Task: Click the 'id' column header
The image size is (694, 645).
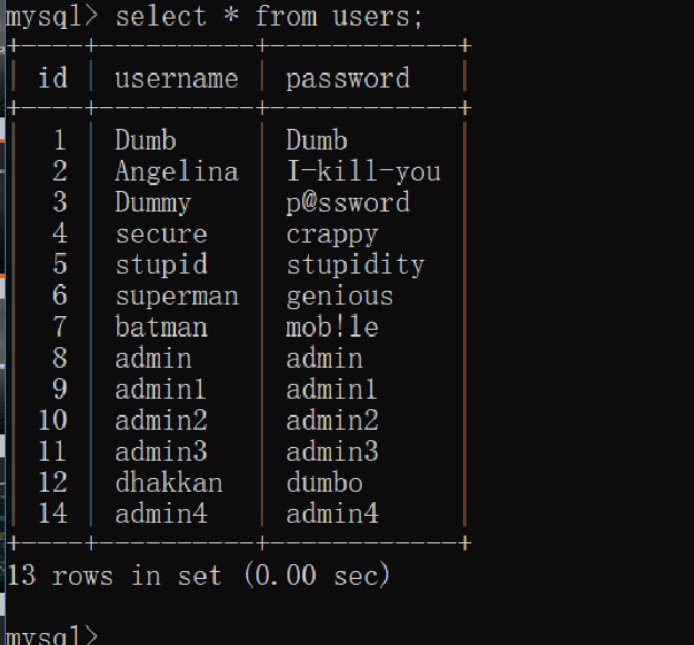Action: tap(52, 78)
